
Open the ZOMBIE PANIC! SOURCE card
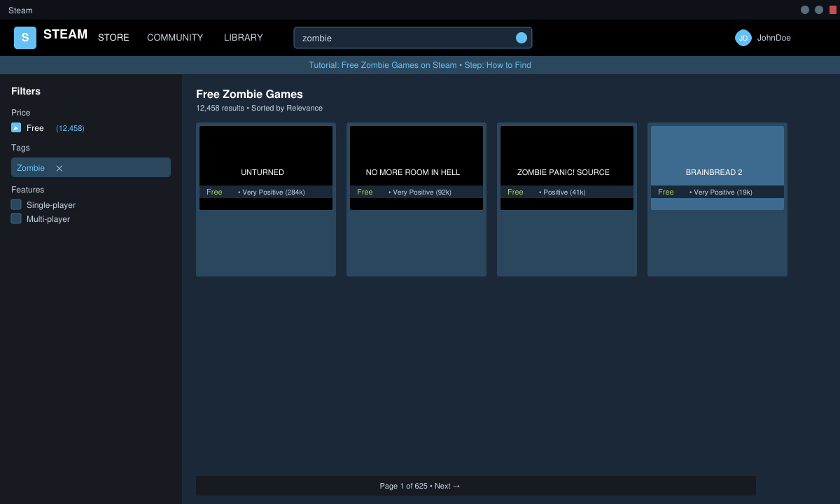pyautogui.click(x=567, y=199)
